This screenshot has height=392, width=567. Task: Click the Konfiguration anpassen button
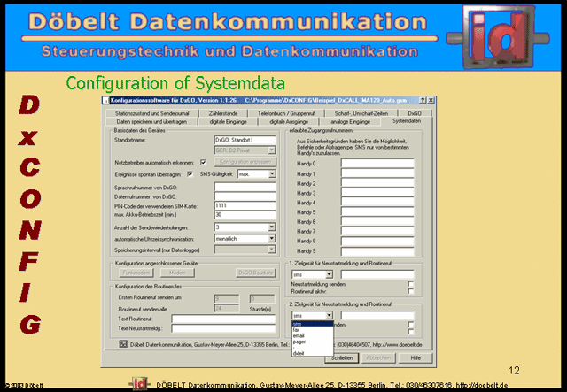click(x=245, y=162)
